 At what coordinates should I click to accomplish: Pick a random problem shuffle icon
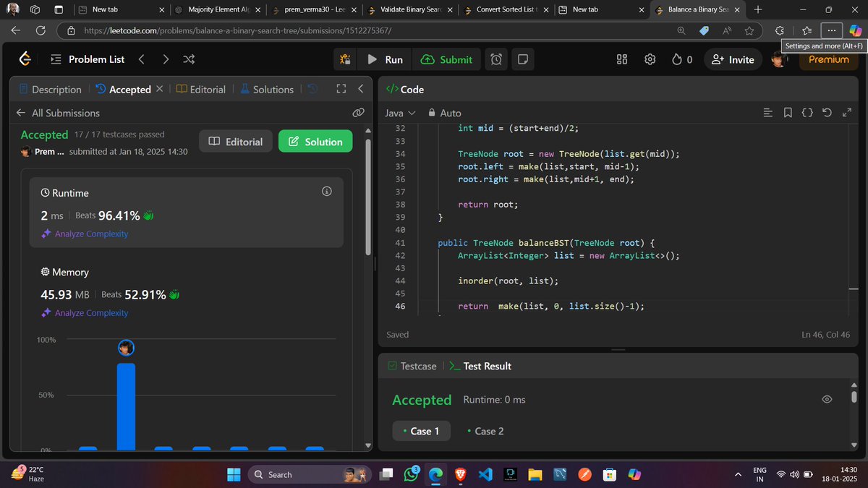[x=189, y=59]
